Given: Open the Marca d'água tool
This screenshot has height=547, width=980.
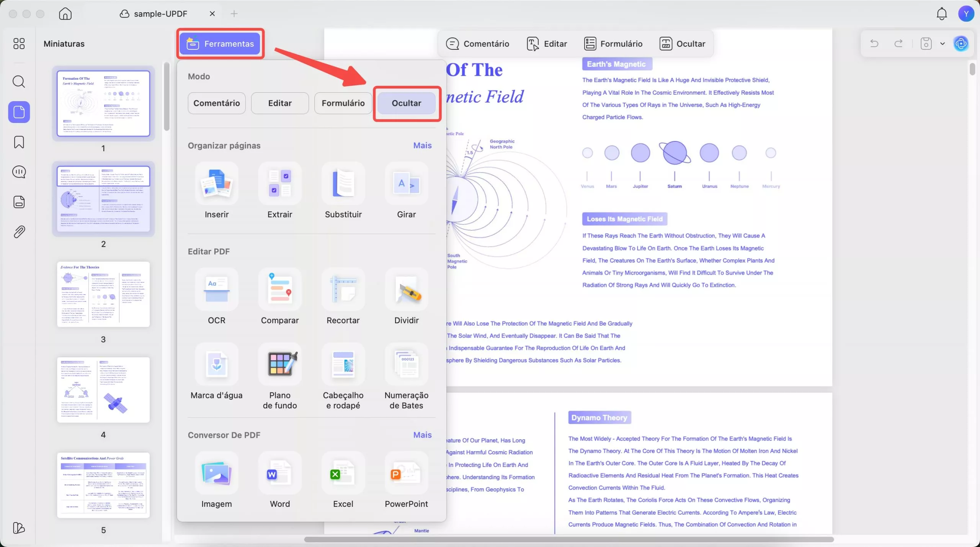Looking at the screenshot, I should [x=217, y=372].
